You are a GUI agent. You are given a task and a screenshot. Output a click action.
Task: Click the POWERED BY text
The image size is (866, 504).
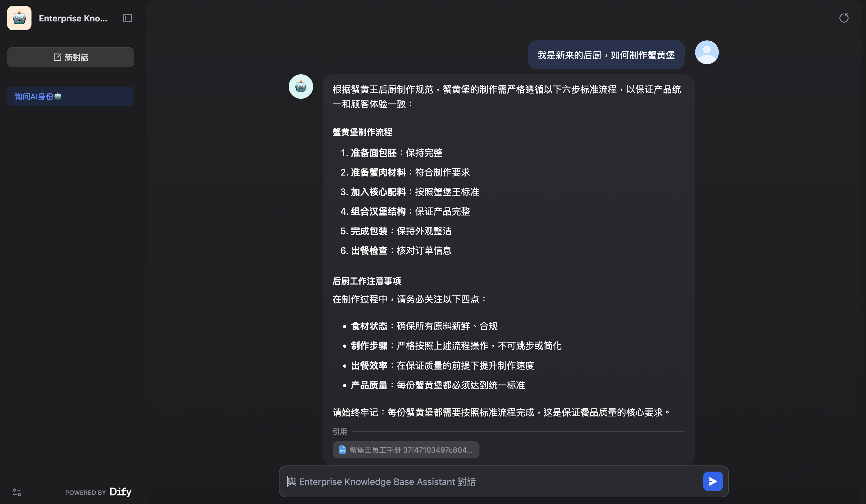point(86,493)
